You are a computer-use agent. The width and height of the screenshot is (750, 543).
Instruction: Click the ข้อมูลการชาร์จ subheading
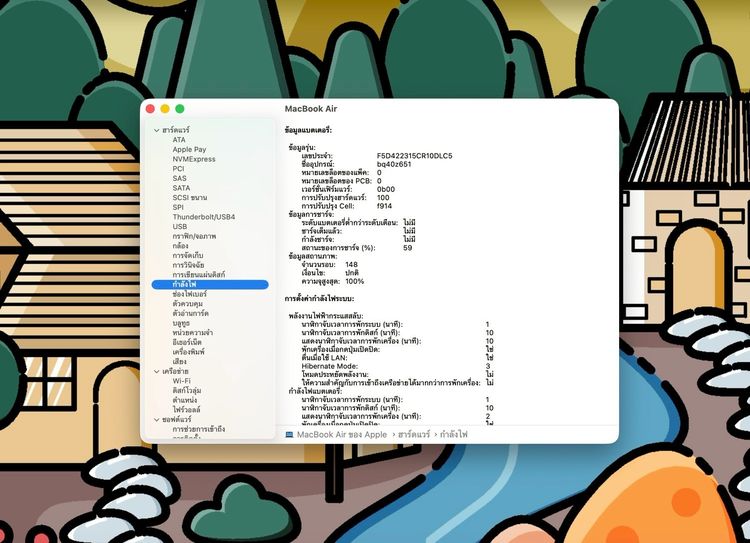tap(311, 214)
